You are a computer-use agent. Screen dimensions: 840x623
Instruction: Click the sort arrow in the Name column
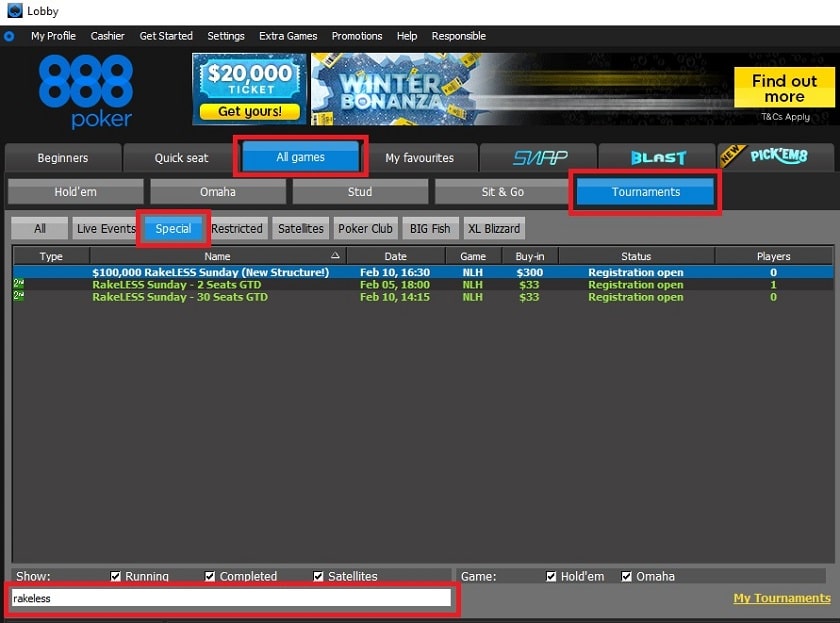coord(335,256)
